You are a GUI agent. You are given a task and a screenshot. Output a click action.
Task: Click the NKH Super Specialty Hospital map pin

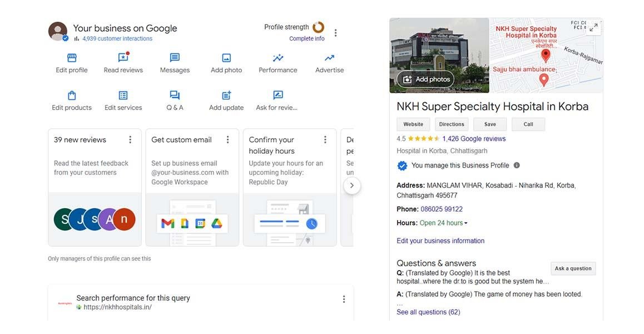point(546,56)
